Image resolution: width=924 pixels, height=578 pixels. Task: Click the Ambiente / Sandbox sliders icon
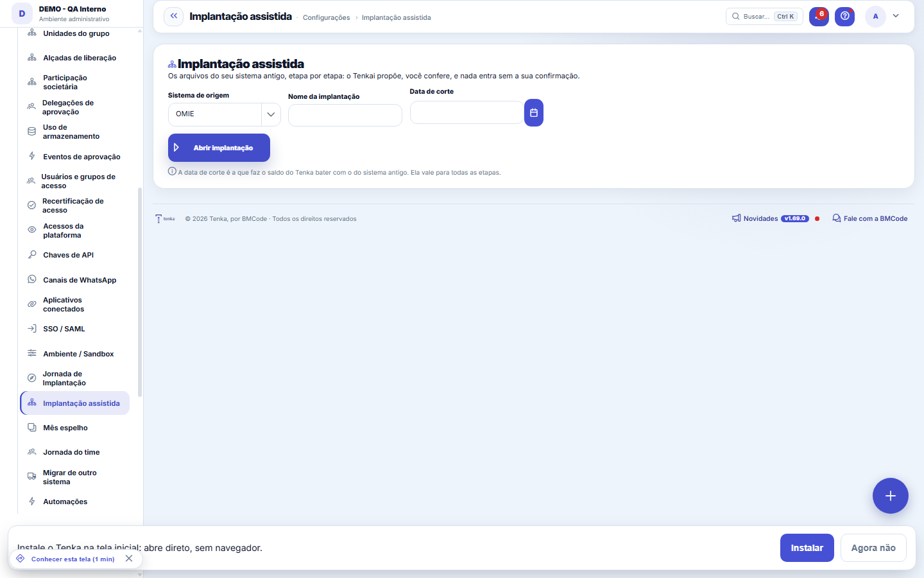tap(31, 353)
